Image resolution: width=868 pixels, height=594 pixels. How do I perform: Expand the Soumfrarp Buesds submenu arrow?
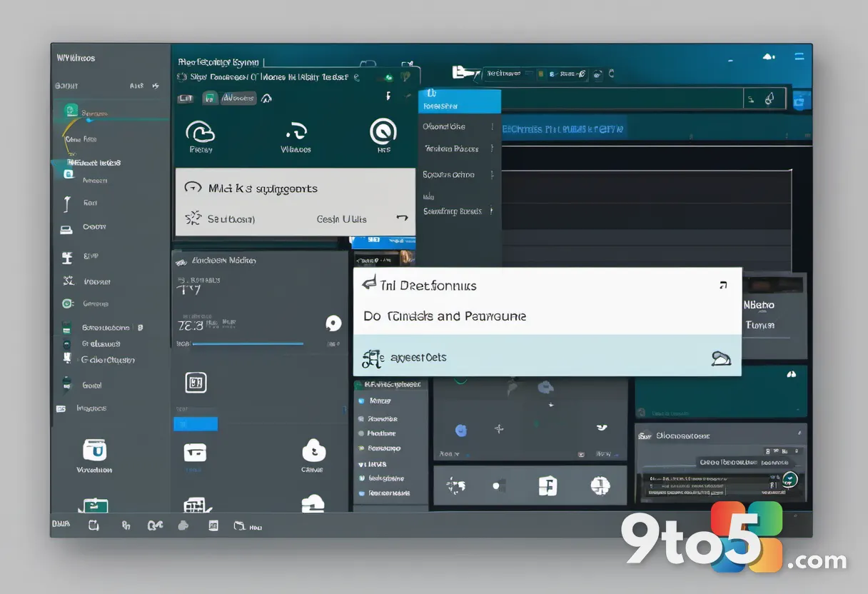(x=491, y=211)
